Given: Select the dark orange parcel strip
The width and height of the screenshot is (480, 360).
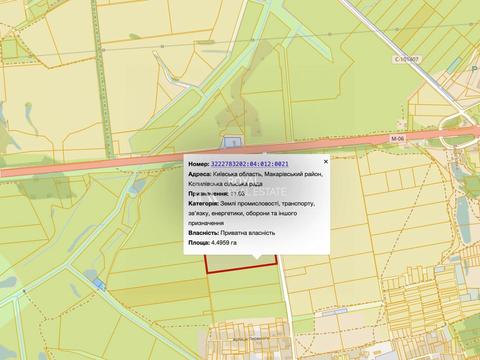Looking at the screenshot, I should [159, 293].
